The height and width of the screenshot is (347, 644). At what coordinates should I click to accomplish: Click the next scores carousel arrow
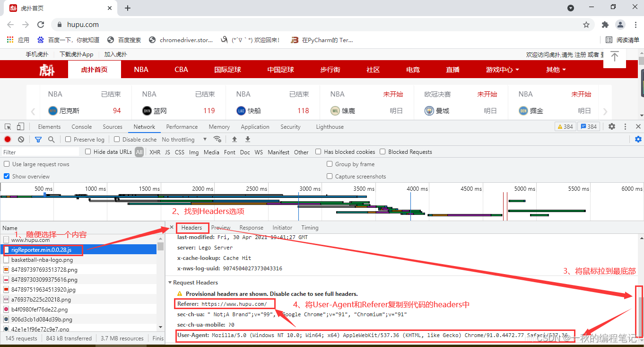pyautogui.click(x=605, y=112)
